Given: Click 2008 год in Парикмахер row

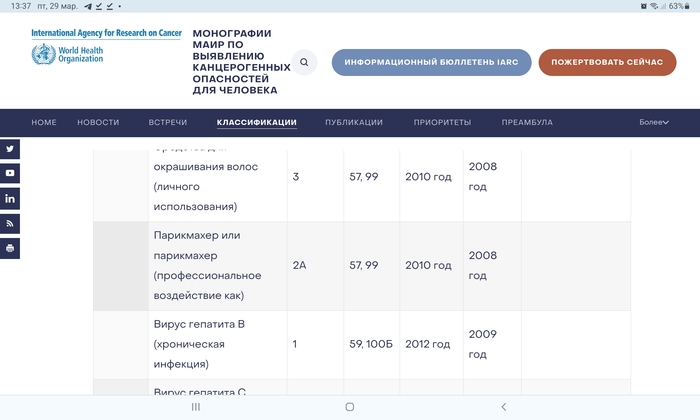Looking at the screenshot, I should 483,265.
